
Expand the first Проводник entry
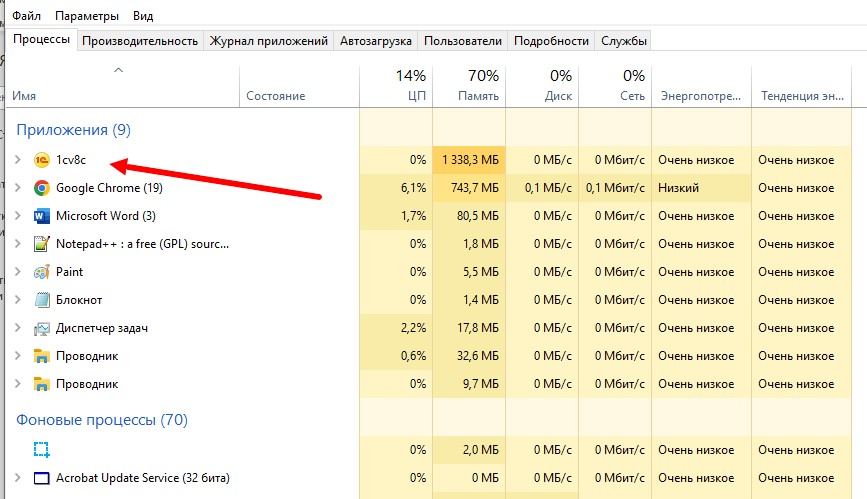17,356
